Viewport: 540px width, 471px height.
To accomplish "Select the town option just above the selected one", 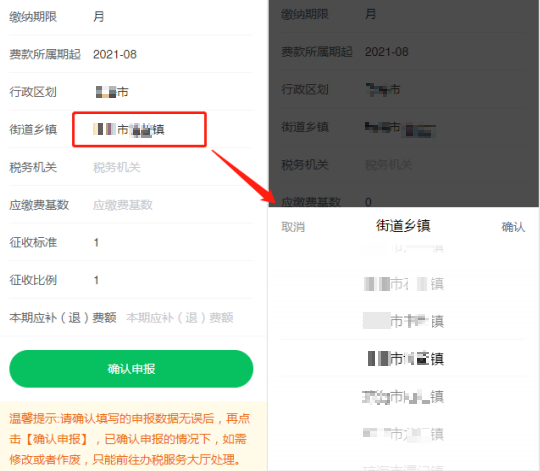I will 403,321.
